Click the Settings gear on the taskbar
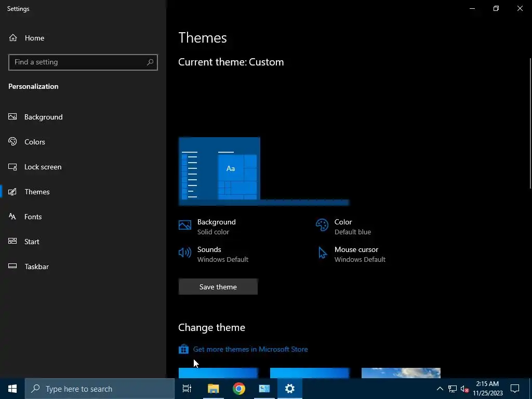The height and width of the screenshot is (399, 532). click(x=290, y=389)
